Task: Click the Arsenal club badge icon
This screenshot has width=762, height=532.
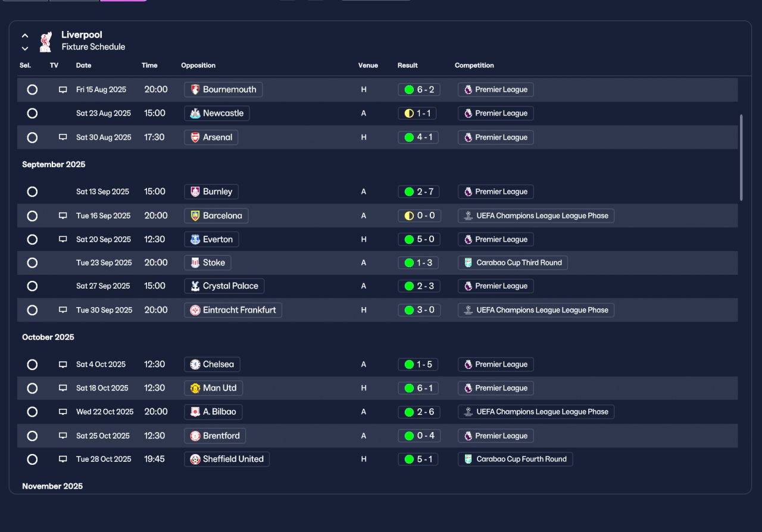Action: [195, 137]
